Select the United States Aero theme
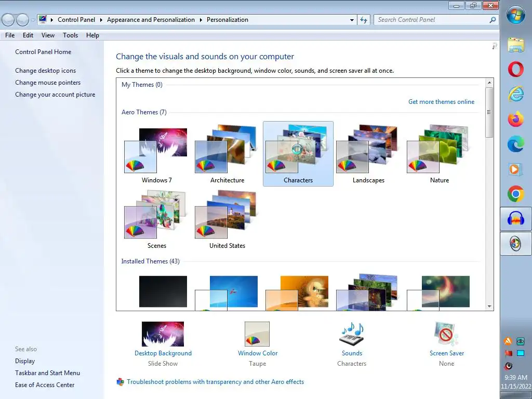Viewport: 532px width, 399px height. (x=227, y=220)
